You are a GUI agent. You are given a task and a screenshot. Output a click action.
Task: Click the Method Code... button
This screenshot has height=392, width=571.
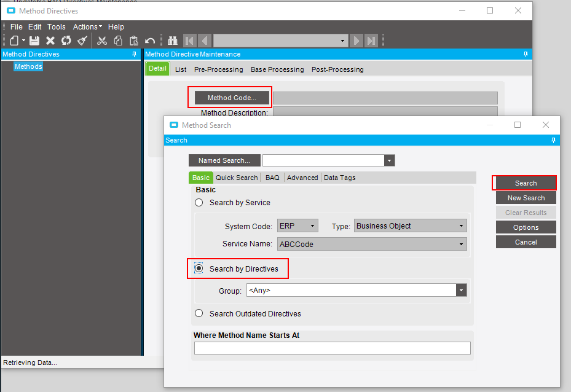(x=232, y=98)
